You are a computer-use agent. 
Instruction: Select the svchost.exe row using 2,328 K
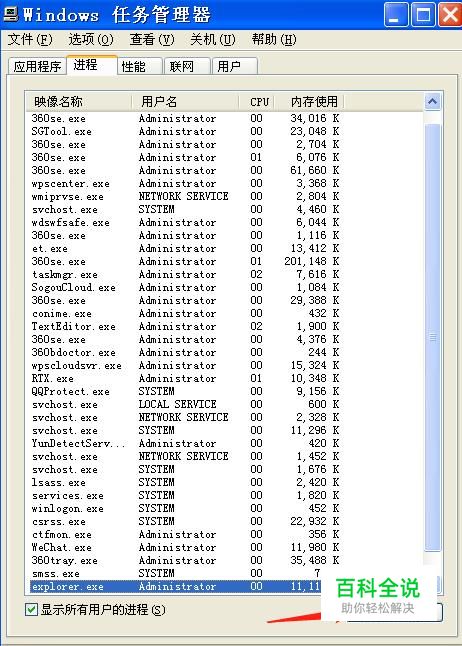185,417
